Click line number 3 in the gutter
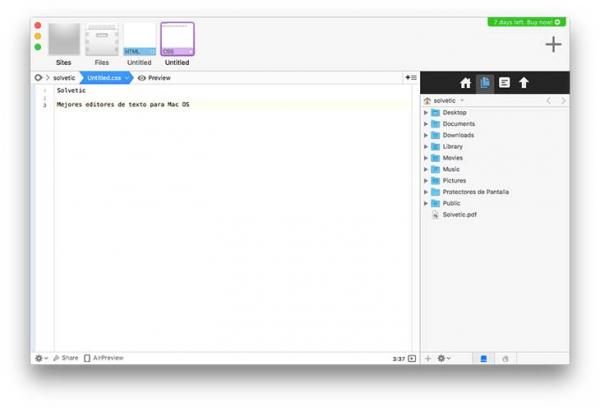 [45, 105]
